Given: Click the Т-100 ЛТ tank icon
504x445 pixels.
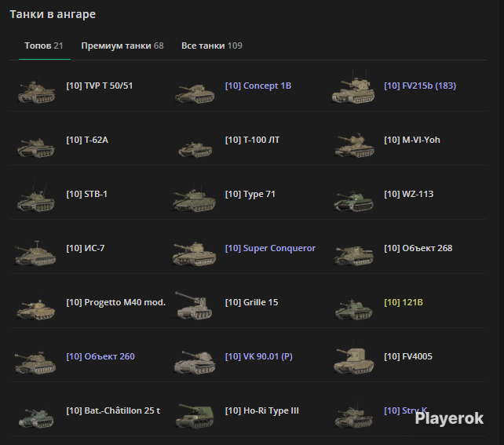Looking at the screenshot, I should click(195, 149).
